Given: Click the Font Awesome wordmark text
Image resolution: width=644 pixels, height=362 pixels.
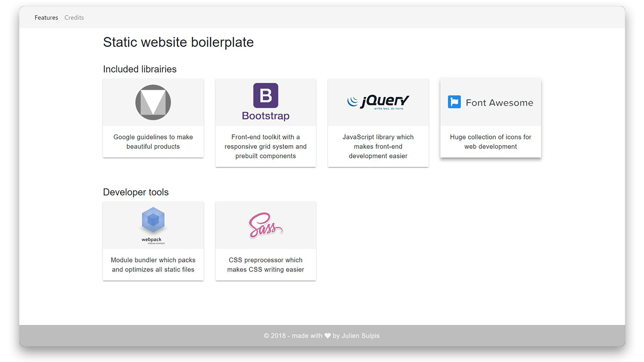Looking at the screenshot, I should point(499,102).
